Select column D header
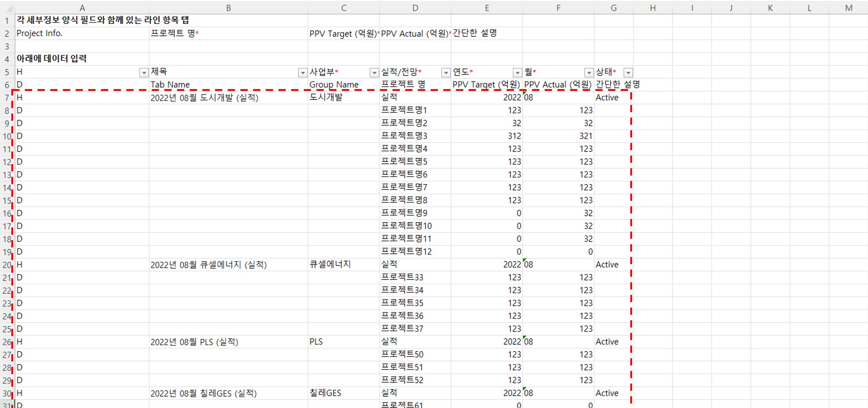 click(x=415, y=8)
